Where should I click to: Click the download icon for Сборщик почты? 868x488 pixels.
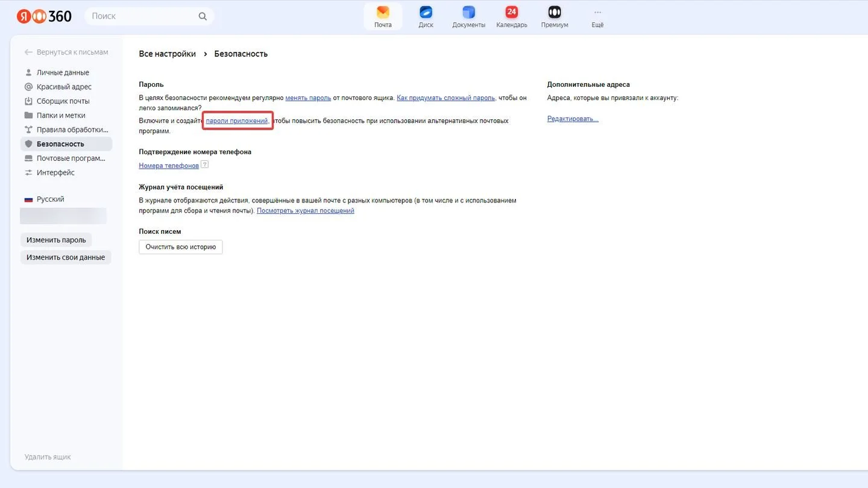tap(28, 101)
